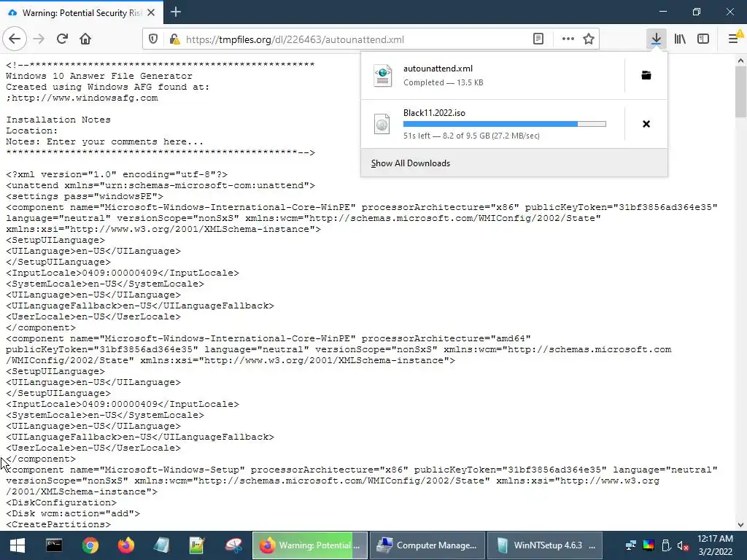Viewport: 747px width, 560px height.
Task: Open the completed autounattend.xml download
Action: click(492, 75)
